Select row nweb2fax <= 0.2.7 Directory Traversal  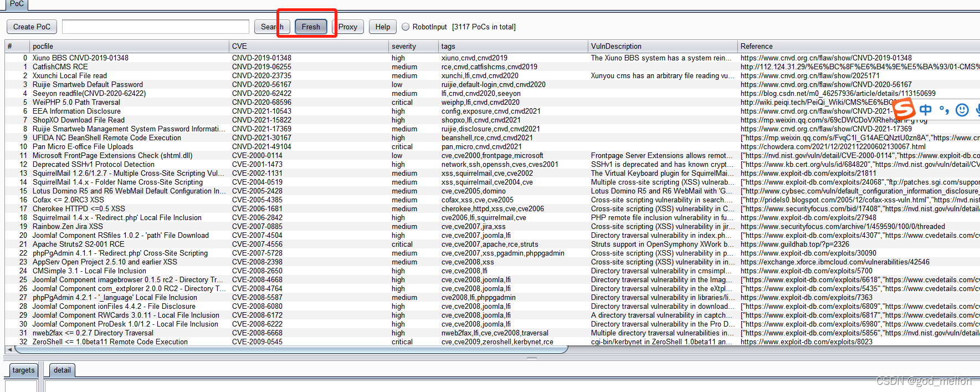pyautogui.click(x=492, y=333)
